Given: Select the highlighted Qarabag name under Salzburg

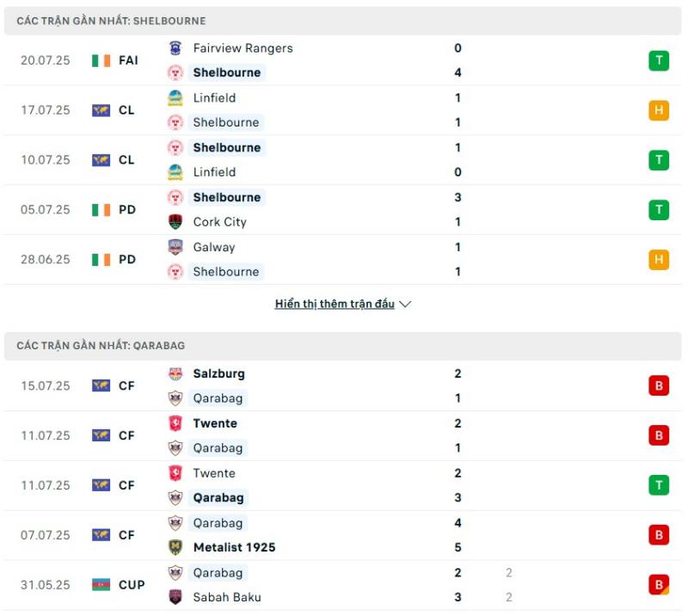Looking at the screenshot, I should 218,398.
